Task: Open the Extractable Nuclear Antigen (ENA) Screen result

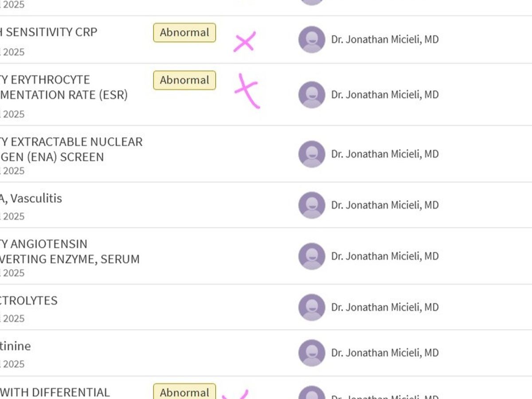Action: pos(71,149)
